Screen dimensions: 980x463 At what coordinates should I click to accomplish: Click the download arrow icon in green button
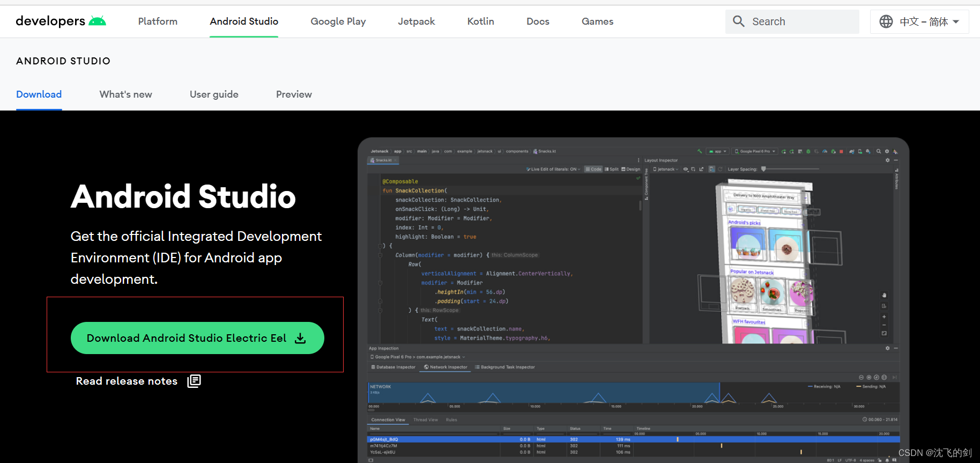tap(301, 338)
